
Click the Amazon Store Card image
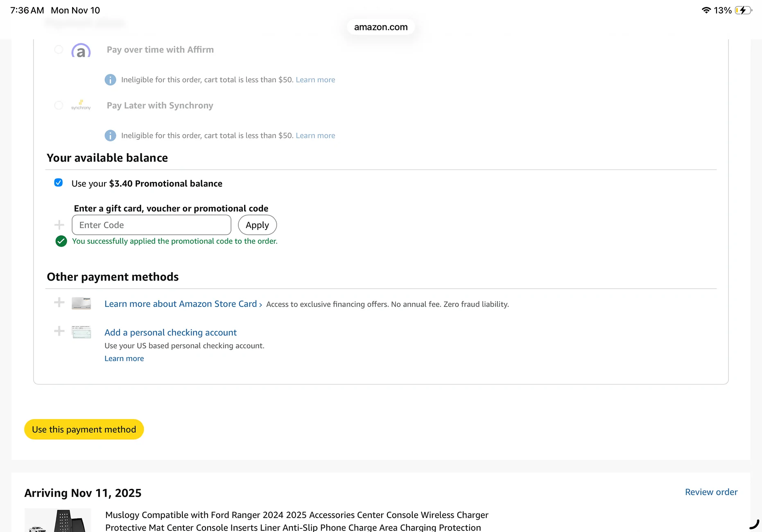click(x=81, y=303)
